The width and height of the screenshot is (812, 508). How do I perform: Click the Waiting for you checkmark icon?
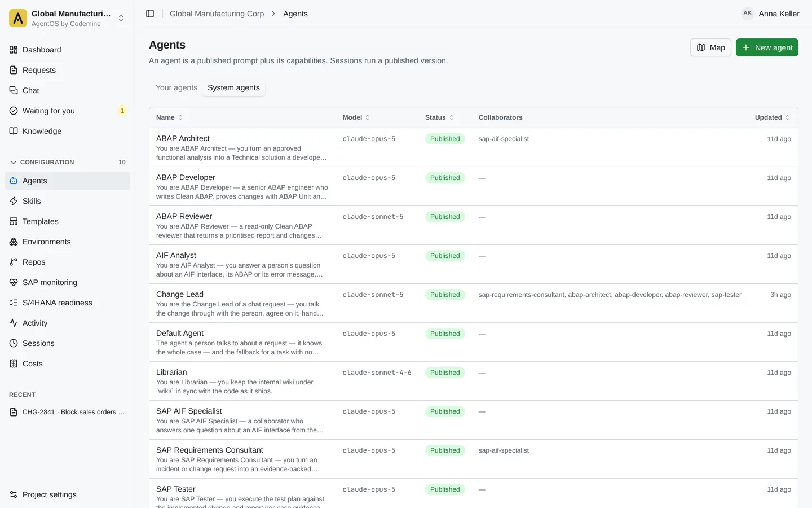14,111
